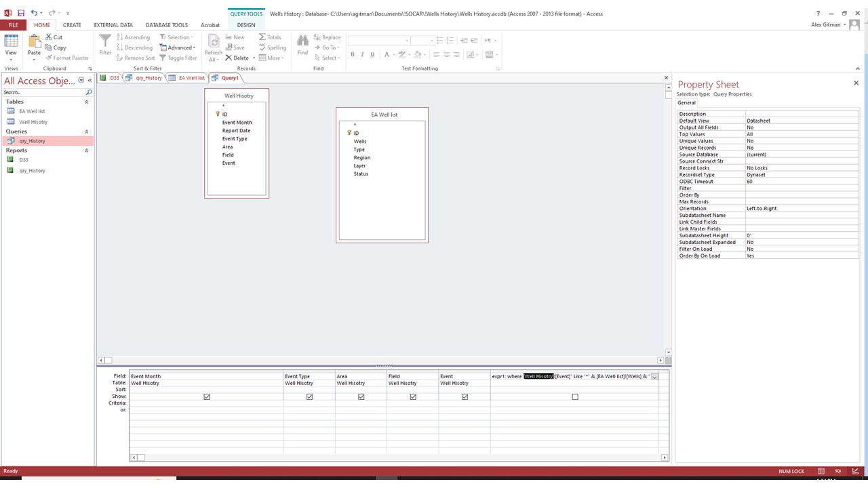Click the Alex Gitman account name
Viewport: 868px width, 488px height.
click(x=826, y=25)
